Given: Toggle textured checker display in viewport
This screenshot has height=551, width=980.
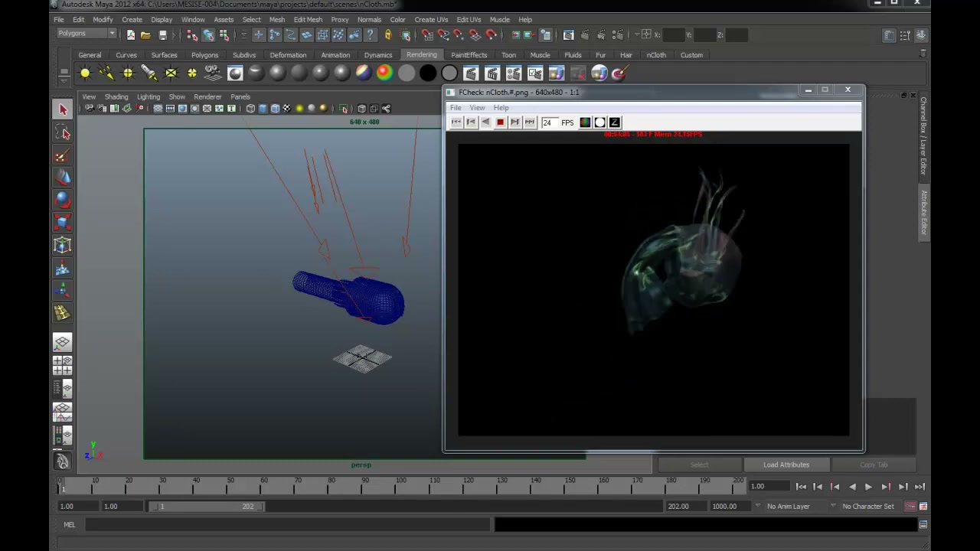Looking at the screenshot, I should point(287,109).
